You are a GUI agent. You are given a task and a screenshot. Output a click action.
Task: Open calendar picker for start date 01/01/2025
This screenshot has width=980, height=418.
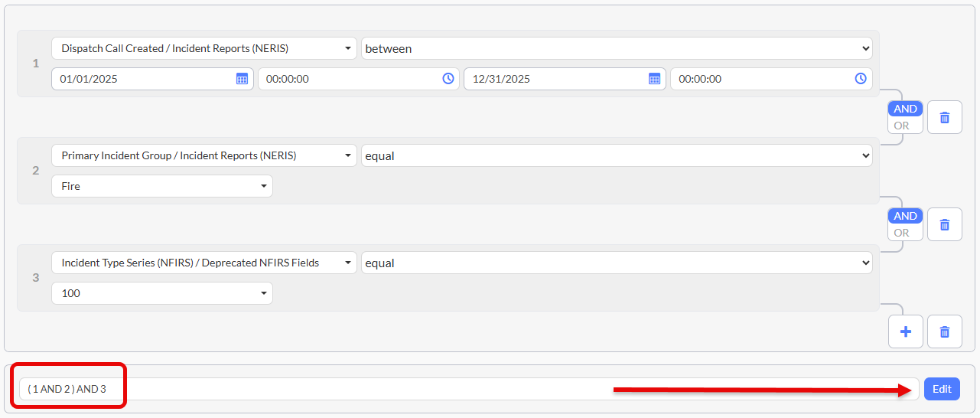242,79
